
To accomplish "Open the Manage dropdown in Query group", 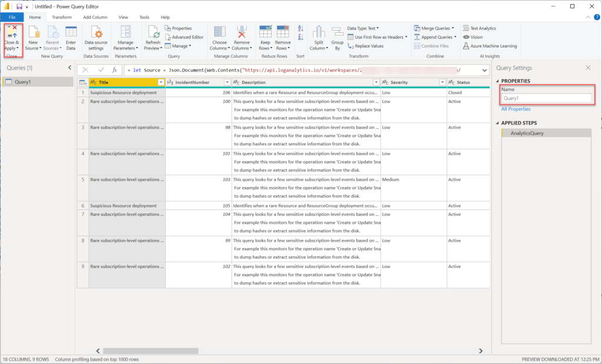I will click(x=178, y=46).
